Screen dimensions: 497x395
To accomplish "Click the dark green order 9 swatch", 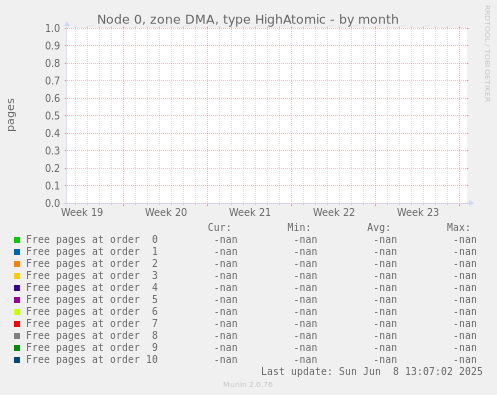I will (x=17, y=348).
